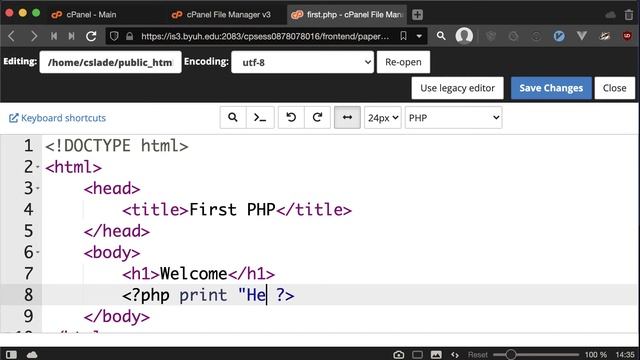This screenshot has height=360, width=640.
Task: Collapse the html fold at line 2
Action: [38, 167]
